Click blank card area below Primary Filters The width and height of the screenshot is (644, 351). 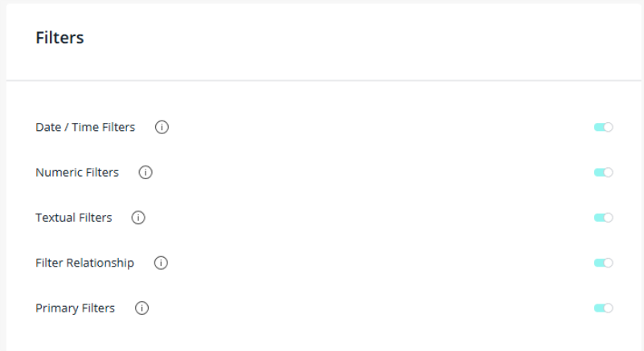click(x=322, y=336)
